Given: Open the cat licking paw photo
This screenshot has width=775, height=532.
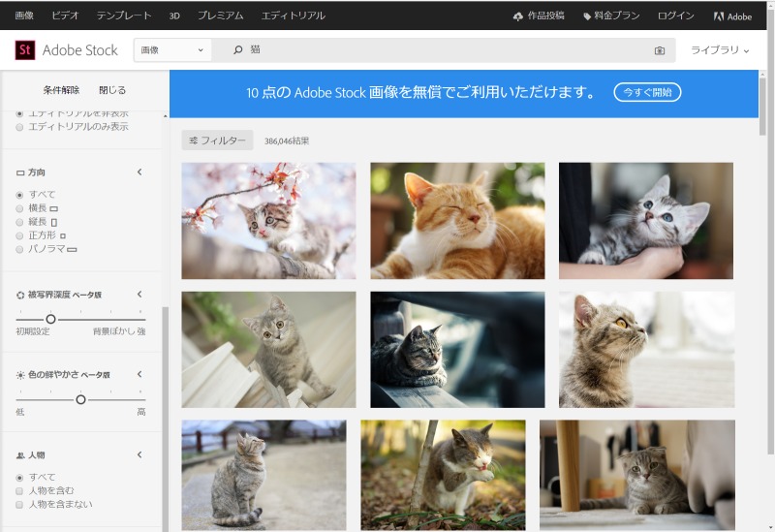Looking at the screenshot, I should 443,475.
